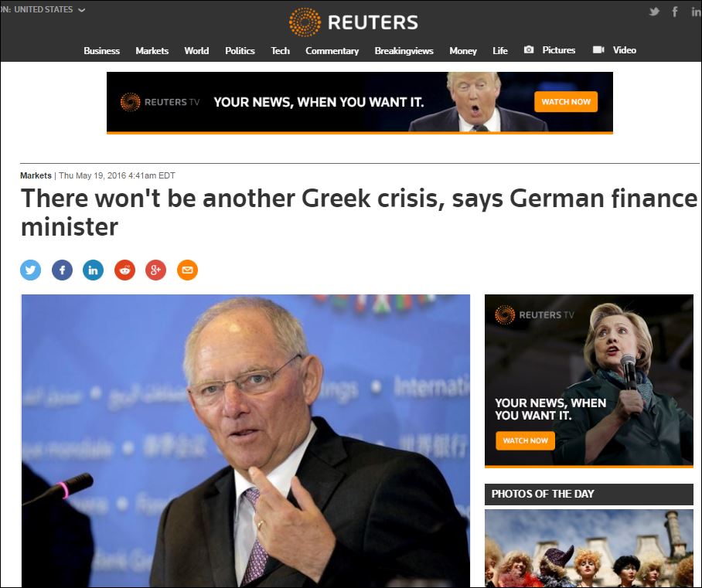The image size is (702, 588).
Task: Open Reuters Facebook page from header icon
Action: [675, 12]
